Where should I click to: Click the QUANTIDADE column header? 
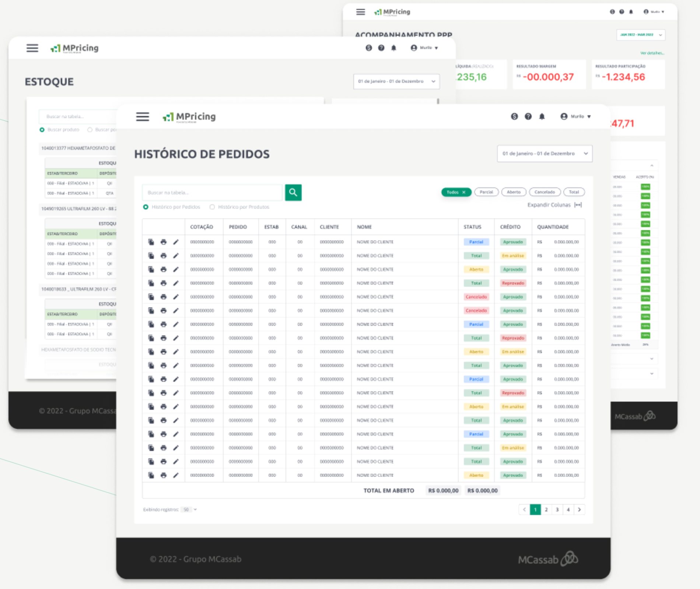click(x=553, y=227)
